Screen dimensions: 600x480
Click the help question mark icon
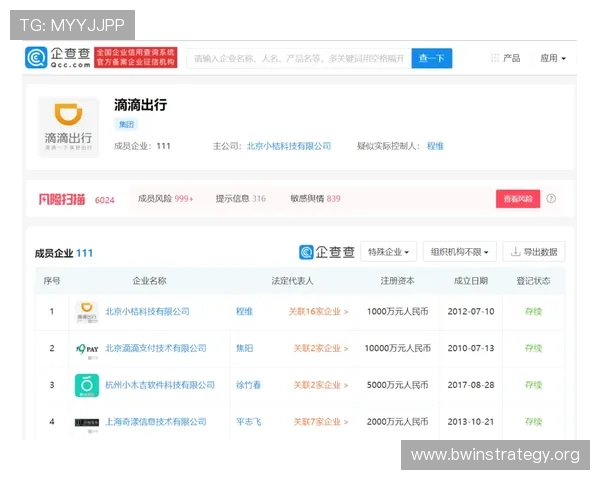pos(551,199)
